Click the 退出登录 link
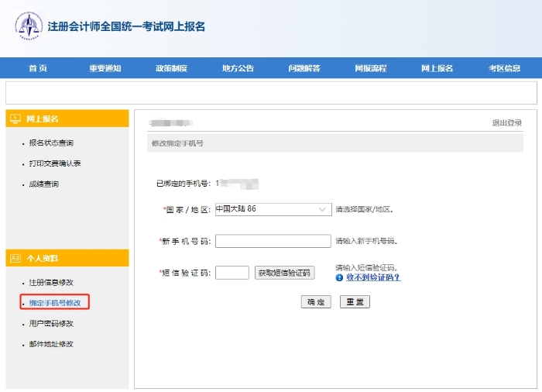This screenshot has height=392, width=542. click(x=507, y=123)
